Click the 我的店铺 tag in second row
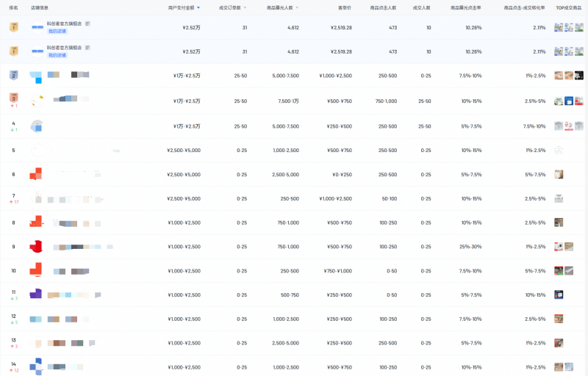This screenshot has width=588, height=376. click(57, 55)
